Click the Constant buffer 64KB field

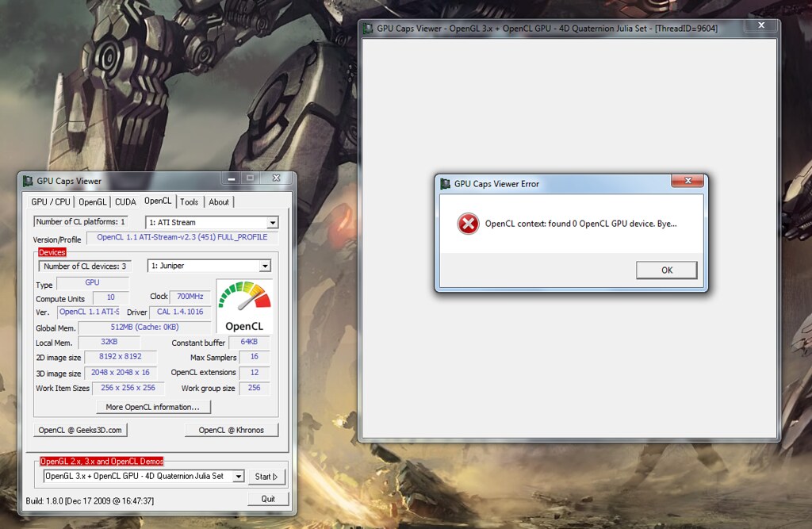pos(249,342)
